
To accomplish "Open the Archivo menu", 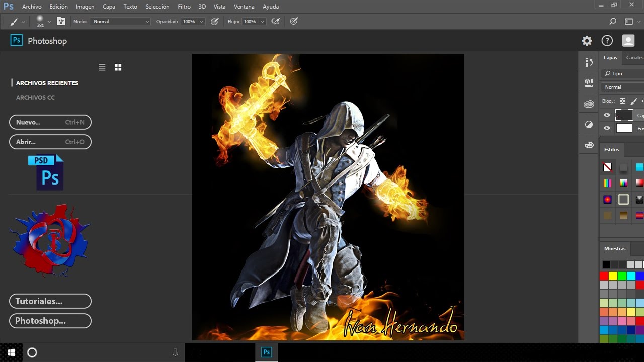I will (x=32, y=7).
